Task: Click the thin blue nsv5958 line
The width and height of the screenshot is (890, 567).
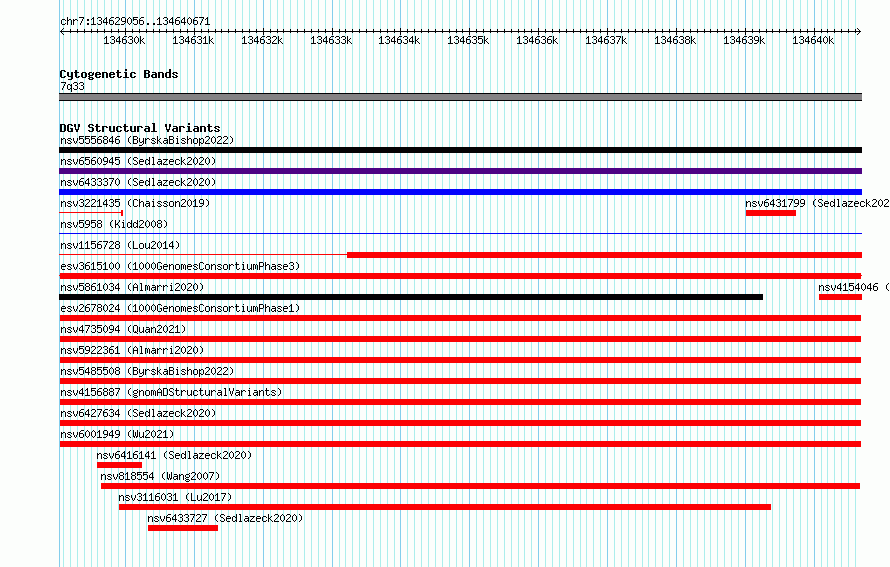Action: click(460, 234)
